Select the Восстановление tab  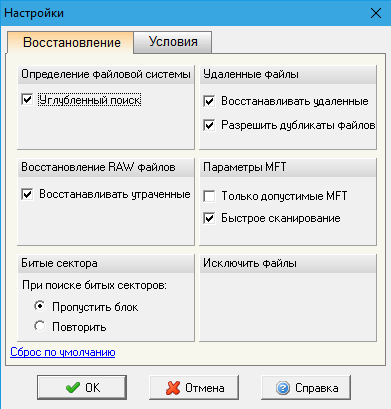pyautogui.click(x=71, y=43)
